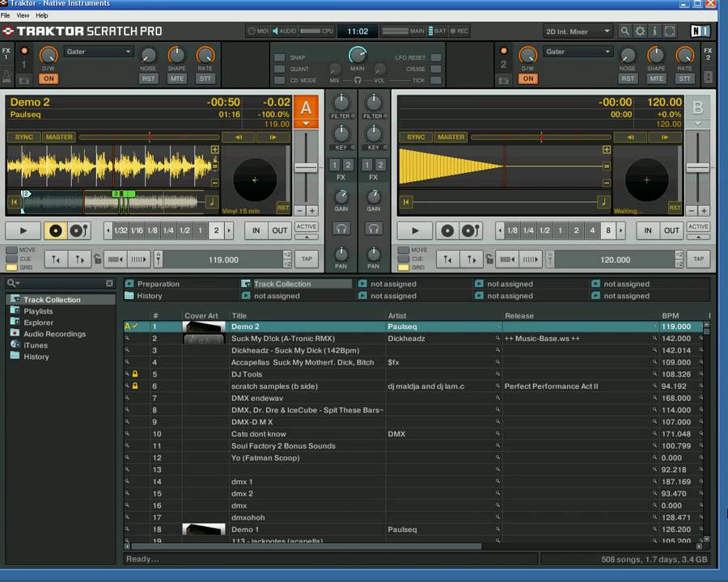The height and width of the screenshot is (582, 728).
Task: Click Deck B tempo bend right arrow
Action: (x=665, y=137)
